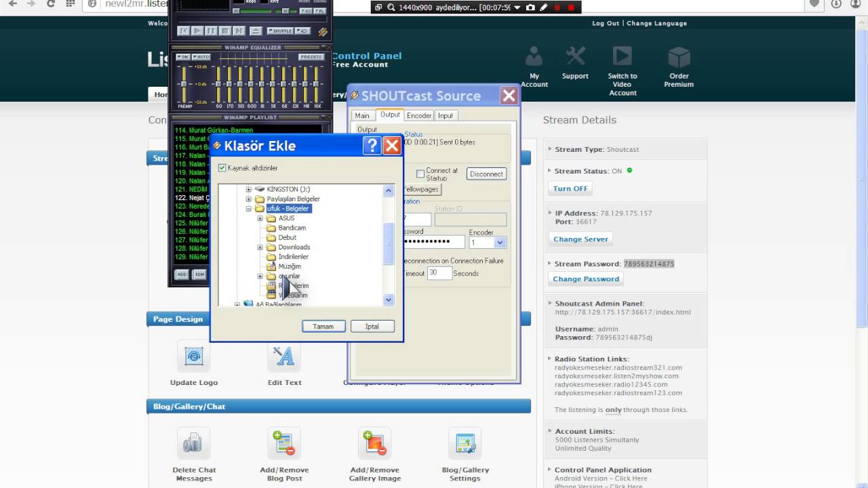This screenshot has width=868, height=488.
Task: Toggle Winamp's Shuffle button
Action: (279, 31)
